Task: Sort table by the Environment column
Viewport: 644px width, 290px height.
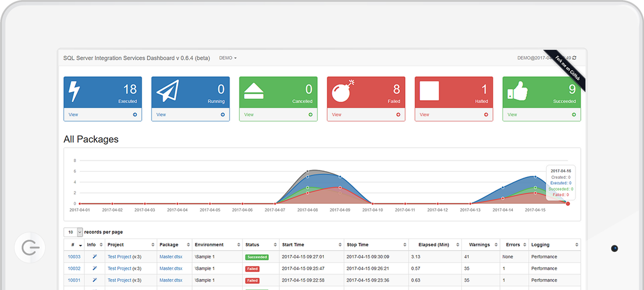Action: [x=217, y=244]
